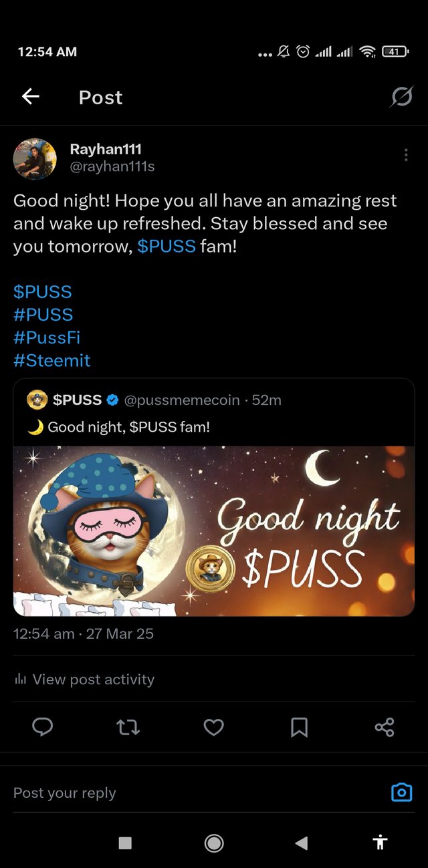Open the #PussFi hashtag
The image size is (428, 868).
point(47,337)
